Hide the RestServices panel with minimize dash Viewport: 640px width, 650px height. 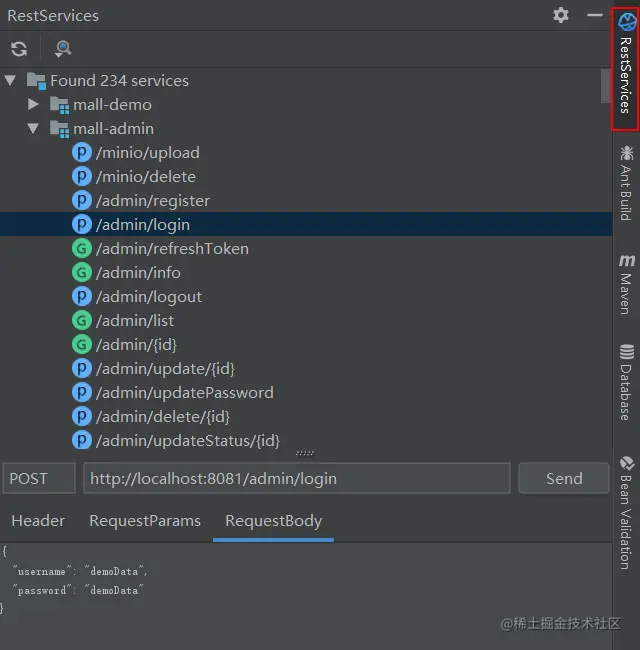click(595, 15)
